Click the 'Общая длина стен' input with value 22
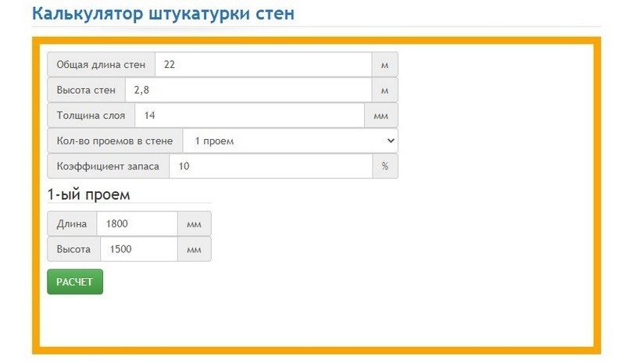Image resolution: width=625 pixels, height=364 pixels. pos(263,64)
